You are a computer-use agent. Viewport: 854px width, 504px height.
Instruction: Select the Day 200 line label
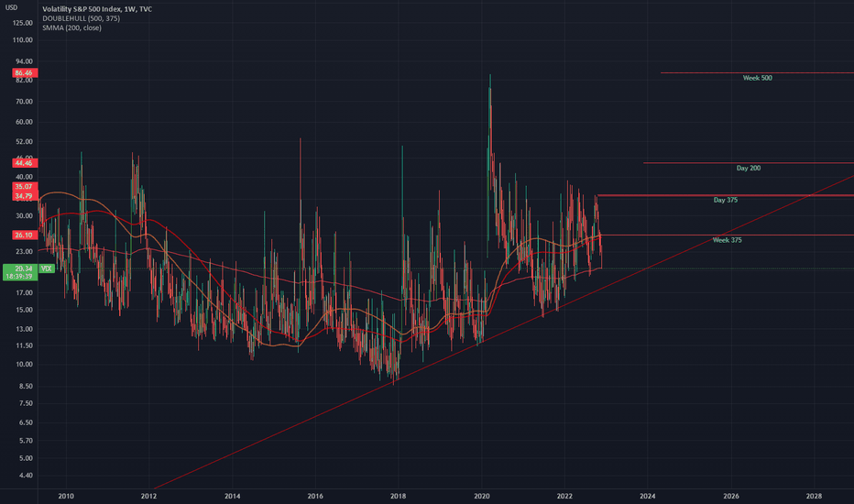(x=749, y=168)
